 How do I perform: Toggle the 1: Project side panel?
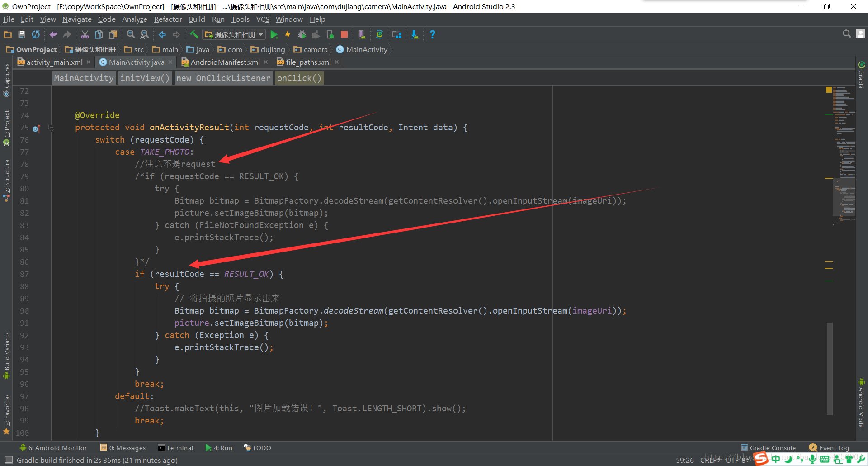[x=6, y=128]
